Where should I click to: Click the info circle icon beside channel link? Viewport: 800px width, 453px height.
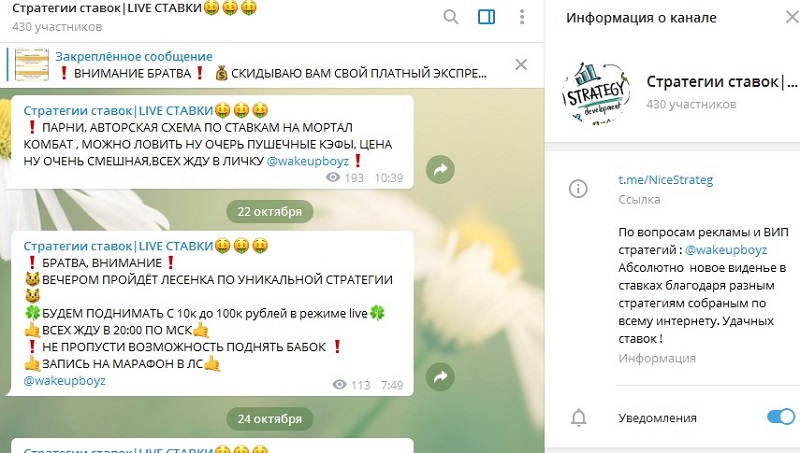[578, 189]
